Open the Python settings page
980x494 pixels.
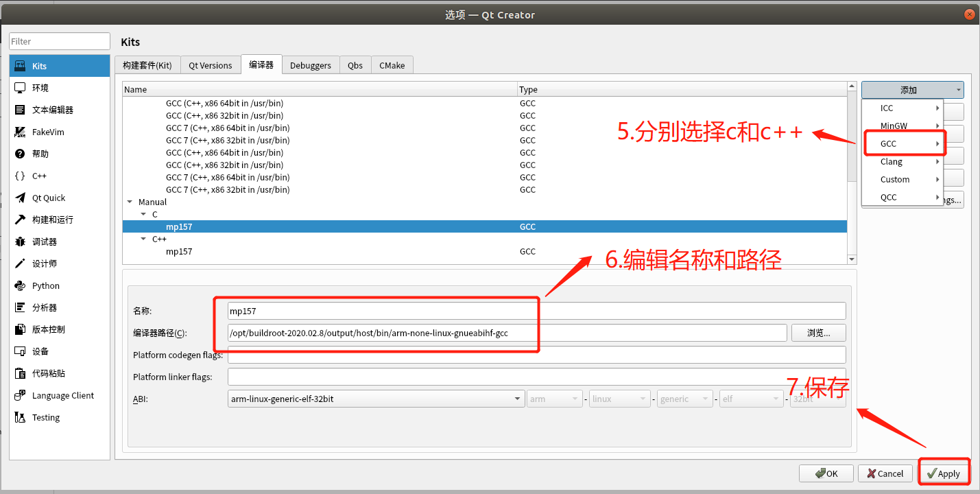(x=45, y=285)
